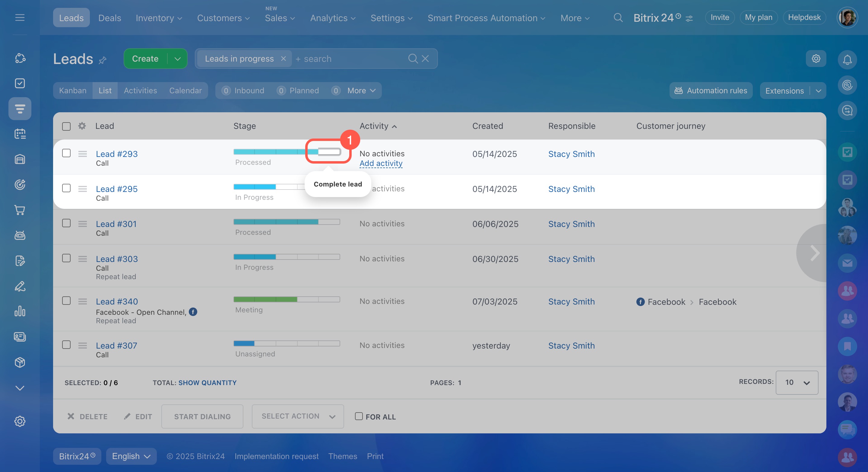The width and height of the screenshot is (868, 472).
Task: Click the Automation rules button
Action: (x=711, y=91)
